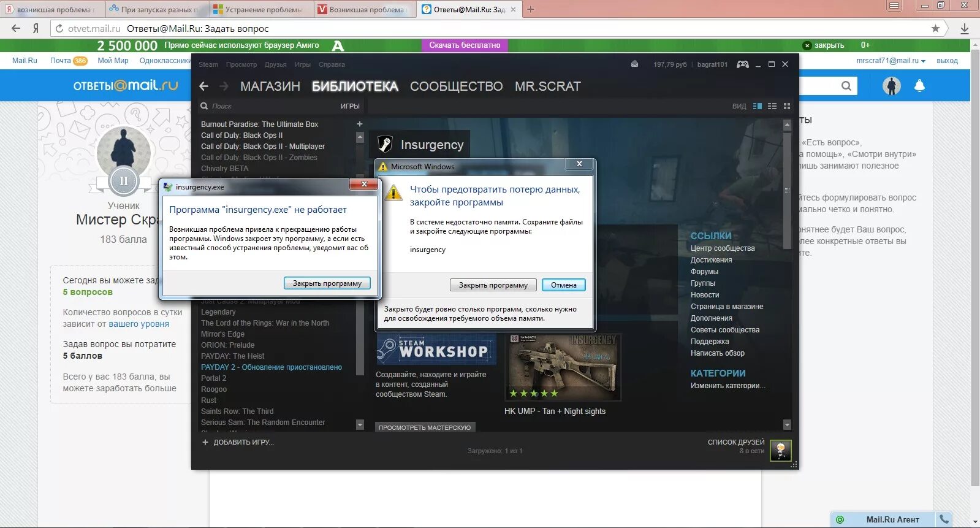Open Справка menu in Steam
980x528 pixels.
click(332, 64)
